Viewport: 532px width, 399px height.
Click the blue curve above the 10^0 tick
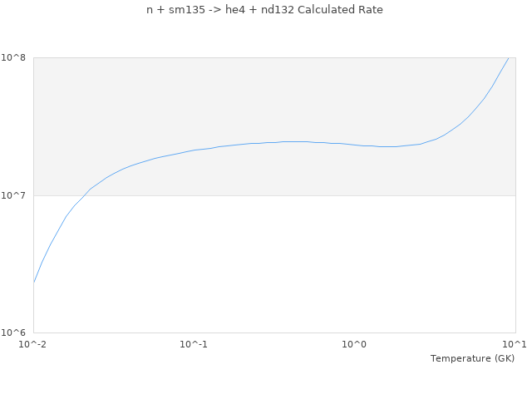[355, 145]
